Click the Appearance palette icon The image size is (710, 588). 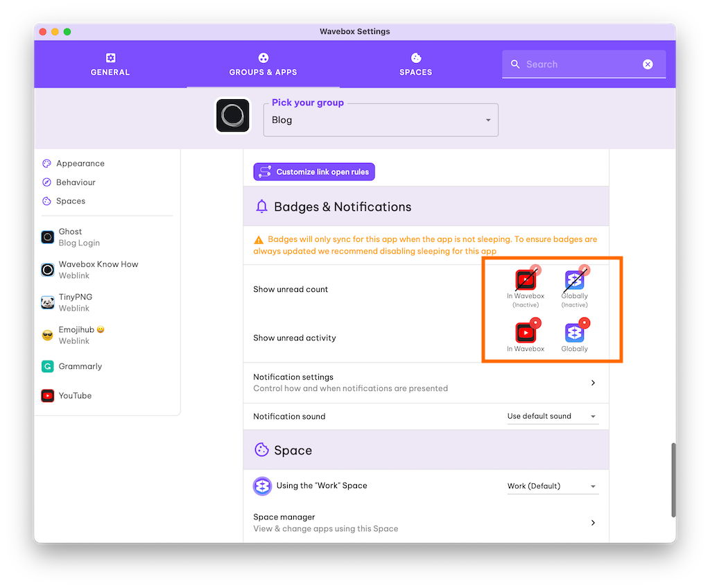tap(46, 163)
